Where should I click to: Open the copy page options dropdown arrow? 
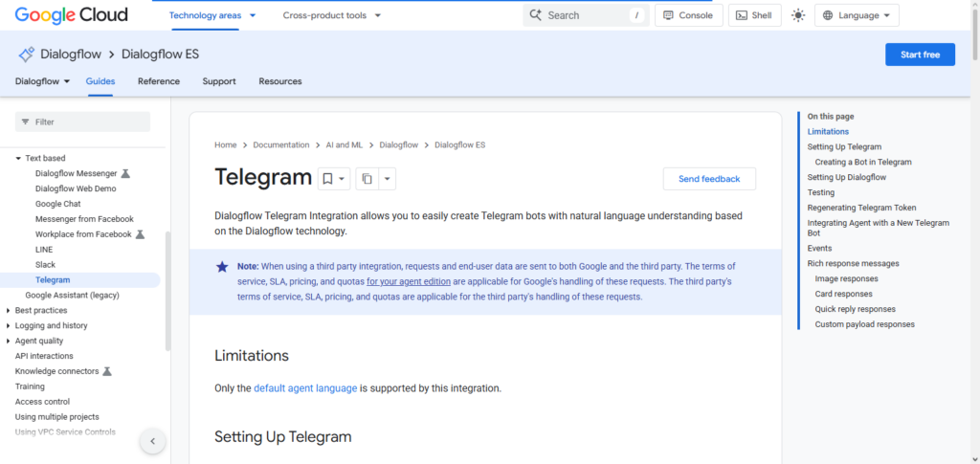tap(387, 179)
